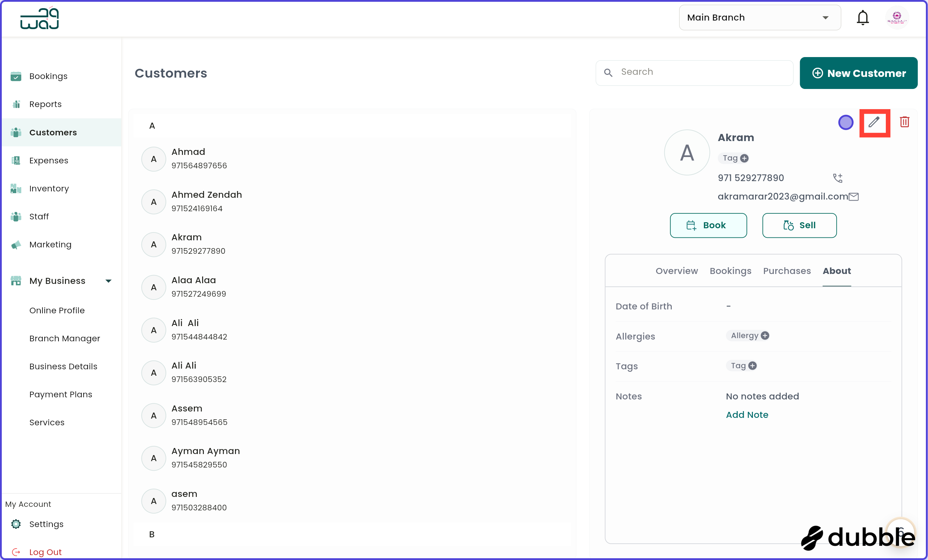Click the New Customer button

(x=859, y=73)
